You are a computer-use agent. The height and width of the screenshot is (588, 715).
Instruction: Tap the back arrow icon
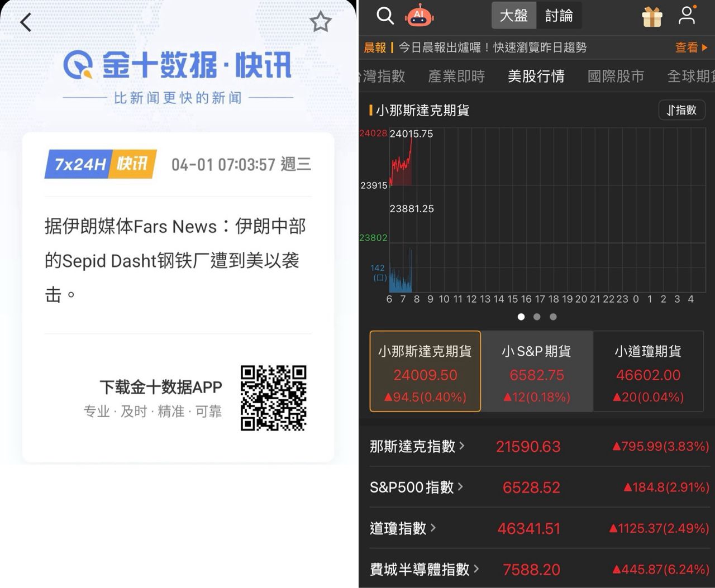click(x=26, y=22)
